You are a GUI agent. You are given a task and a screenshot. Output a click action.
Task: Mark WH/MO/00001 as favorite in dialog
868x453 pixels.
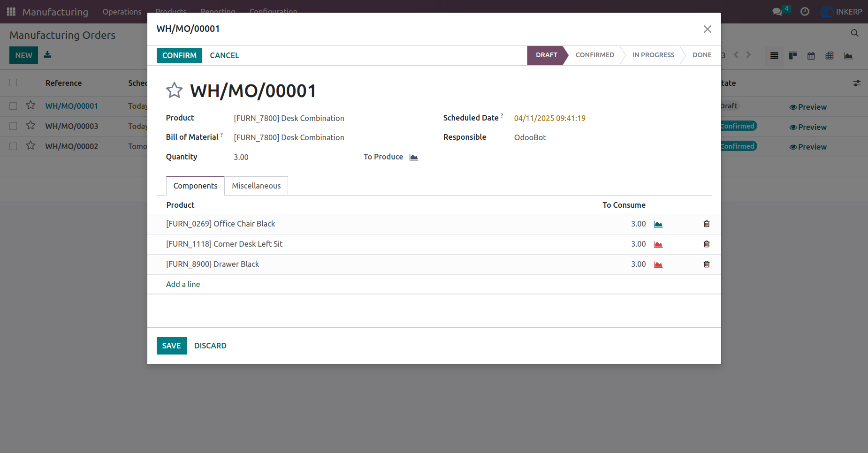coord(174,90)
